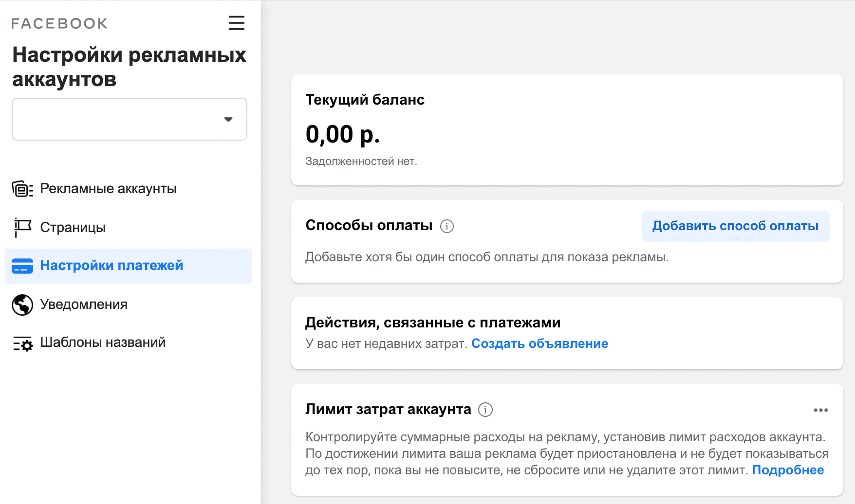The height and width of the screenshot is (504, 855).
Task: Open three-dot menu for account spending limit
Action: click(820, 410)
